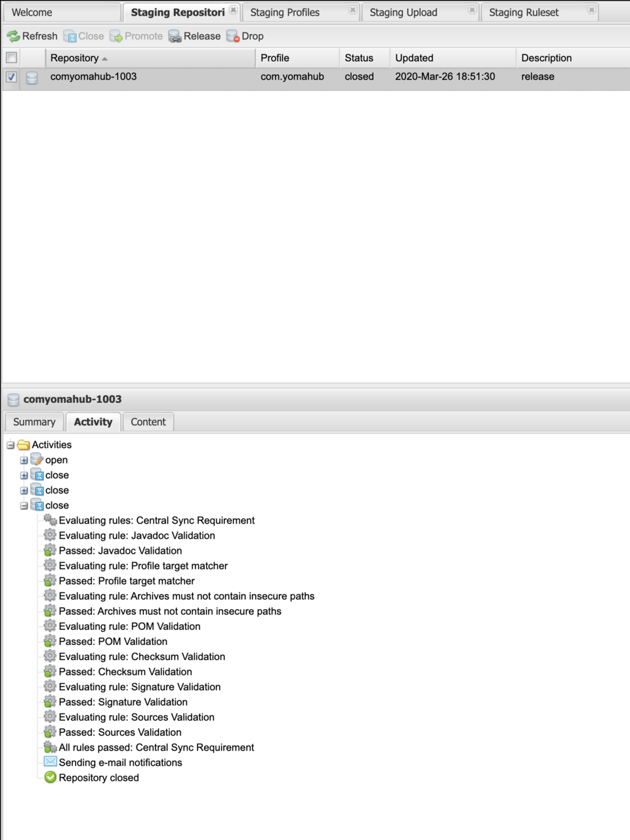Click the open activity pencil icon
630x840 pixels.
[x=37, y=459]
